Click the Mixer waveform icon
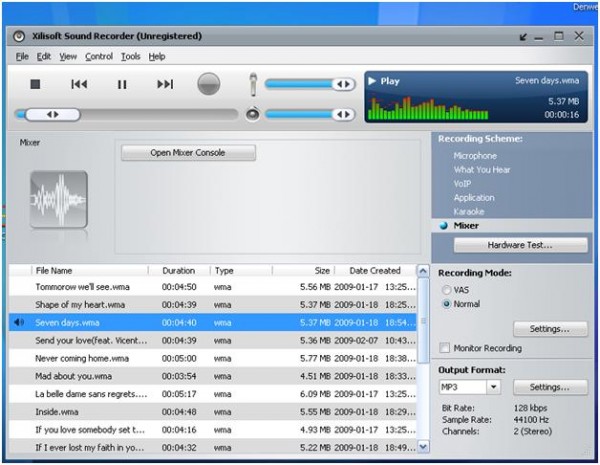600x465 pixels. click(x=59, y=199)
